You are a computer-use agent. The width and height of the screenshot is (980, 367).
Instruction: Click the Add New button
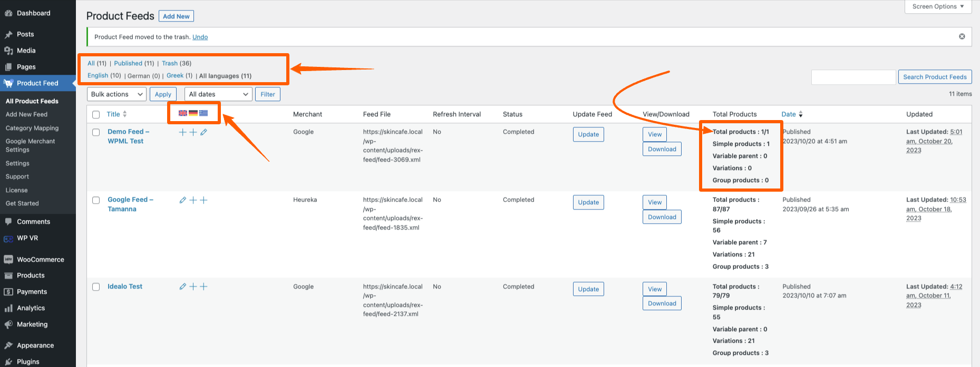pyautogui.click(x=176, y=16)
